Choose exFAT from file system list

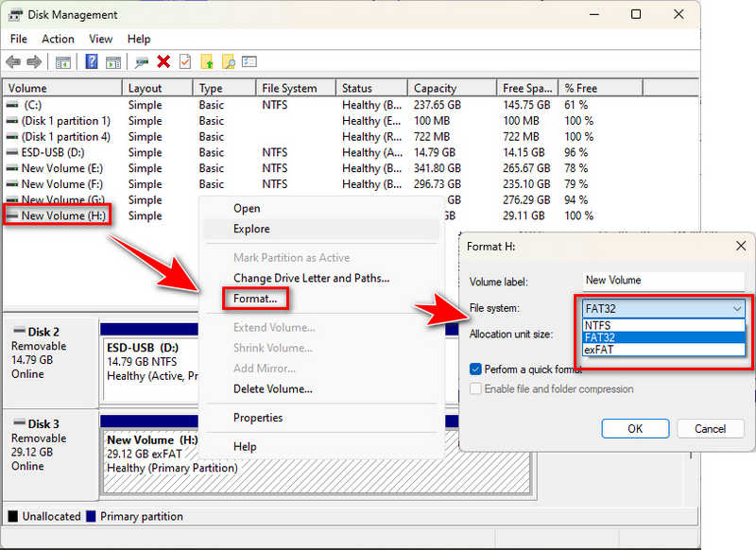coord(664,350)
